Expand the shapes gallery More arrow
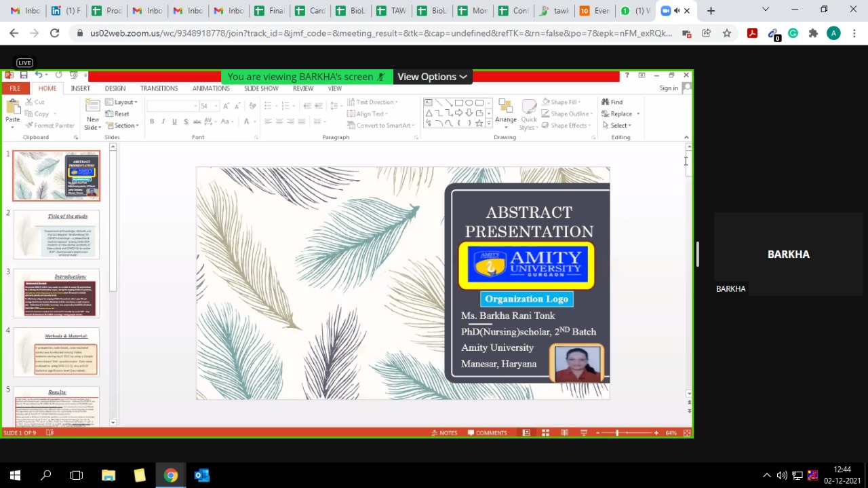Viewport: 868px width, 488px height. pyautogui.click(x=489, y=124)
